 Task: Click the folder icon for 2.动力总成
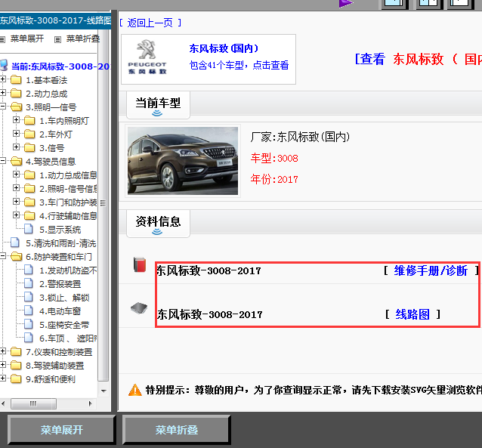coord(16,94)
